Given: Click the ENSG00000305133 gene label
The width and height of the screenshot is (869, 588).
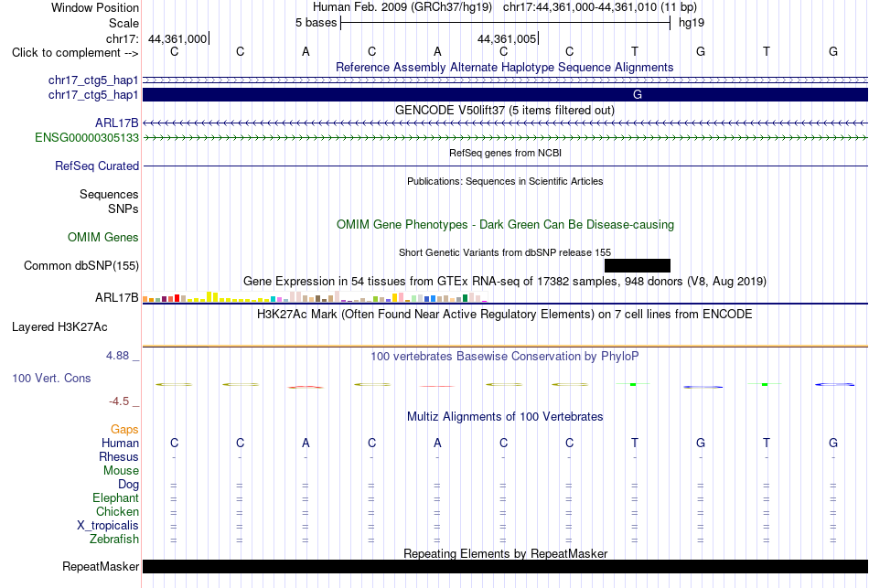Looking at the screenshot, I should (87, 137).
